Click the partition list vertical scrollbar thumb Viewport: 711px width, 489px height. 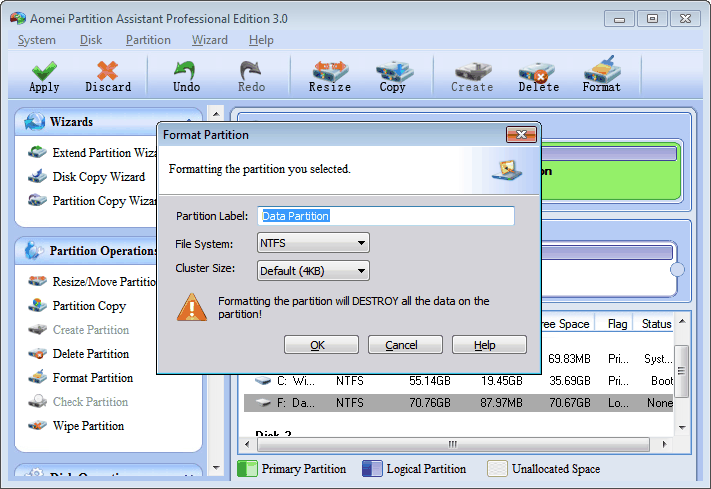tap(681, 371)
